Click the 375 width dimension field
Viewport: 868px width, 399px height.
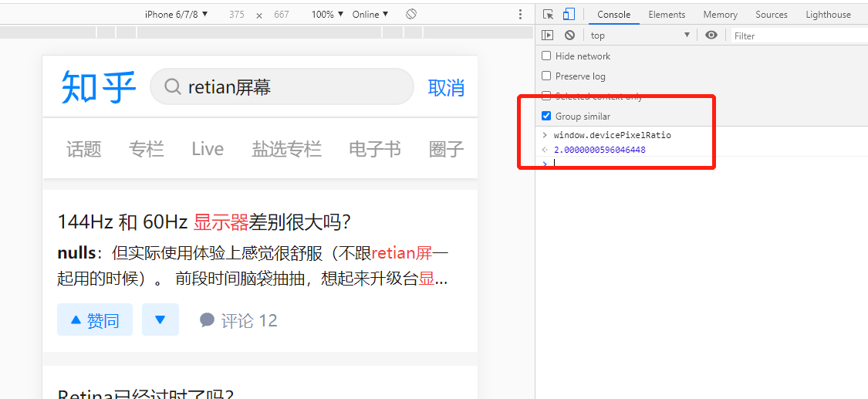coord(236,15)
